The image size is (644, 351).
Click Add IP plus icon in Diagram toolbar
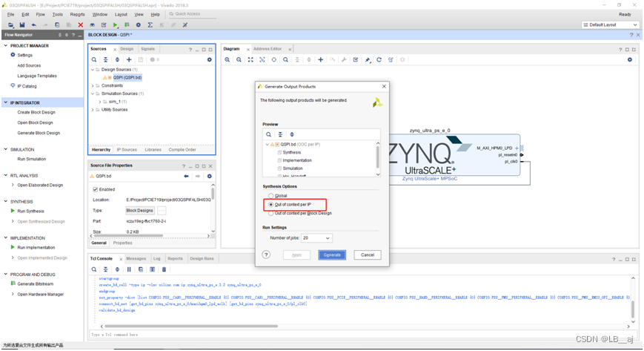(x=320, y=59)
